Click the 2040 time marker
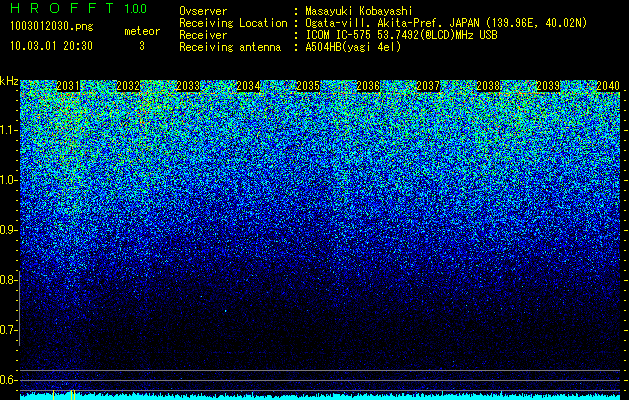The width and height of the screenshot is (629, 400). [x=608, y=86]
